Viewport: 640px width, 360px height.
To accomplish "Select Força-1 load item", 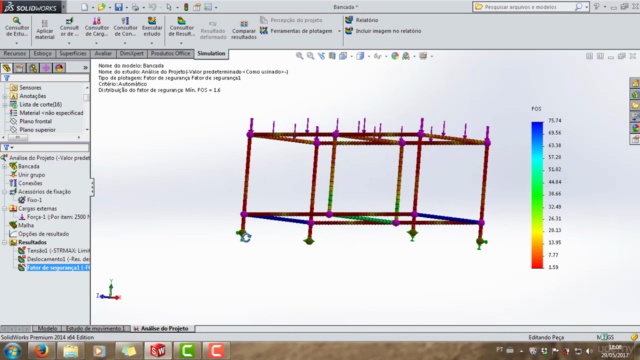I will pos(54,217).
